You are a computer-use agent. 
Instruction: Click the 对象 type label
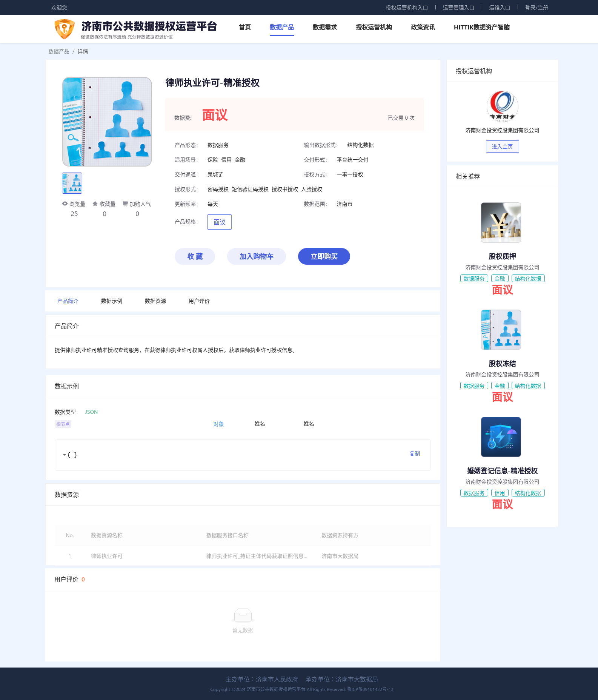click(219, 424)
